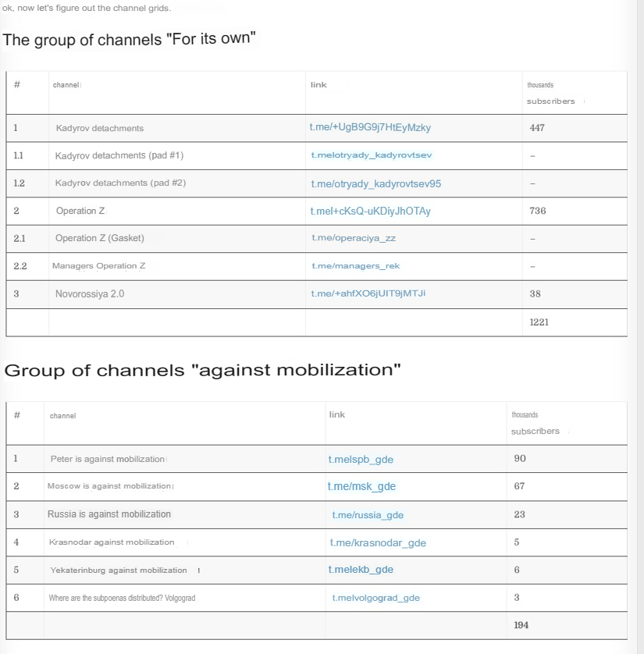
Task: Select the Managers Operation Z channel cell
Action: click(177, 266)
